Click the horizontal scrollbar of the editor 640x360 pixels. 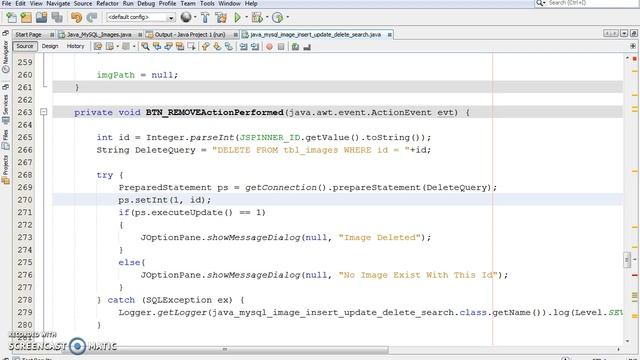225,349
